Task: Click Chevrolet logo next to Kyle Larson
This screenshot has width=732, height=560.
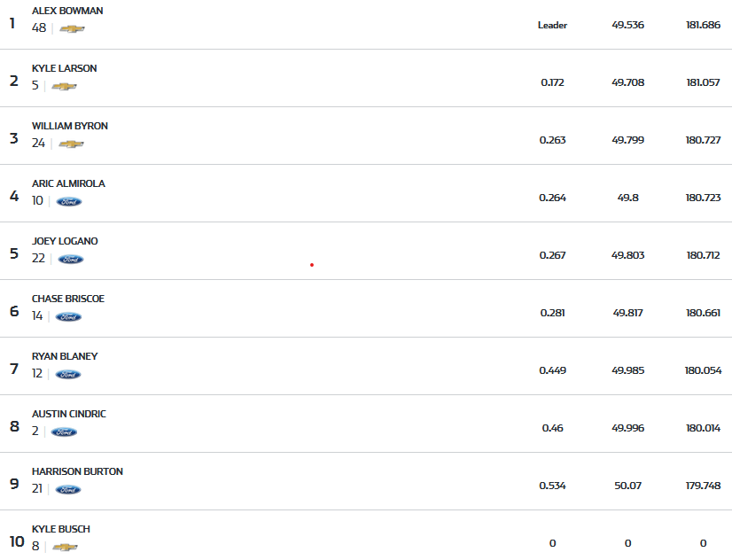Action: click(x=64, y=87)
